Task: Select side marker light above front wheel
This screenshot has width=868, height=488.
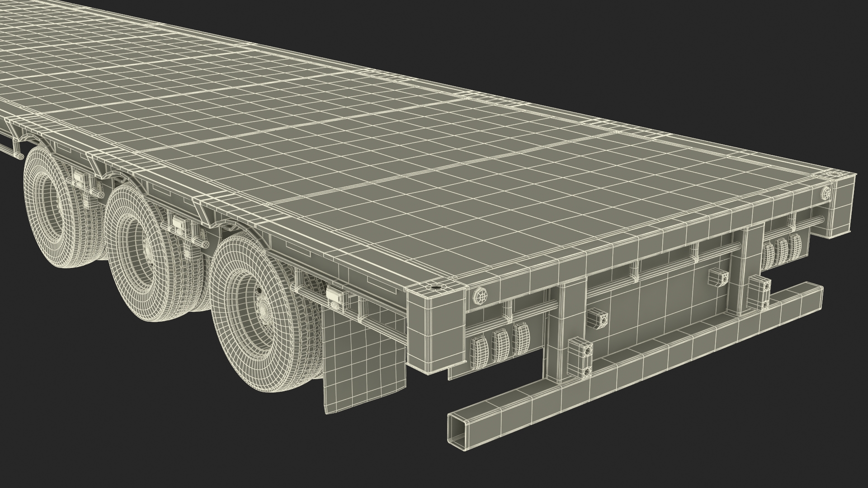Action: coord(79,178)
